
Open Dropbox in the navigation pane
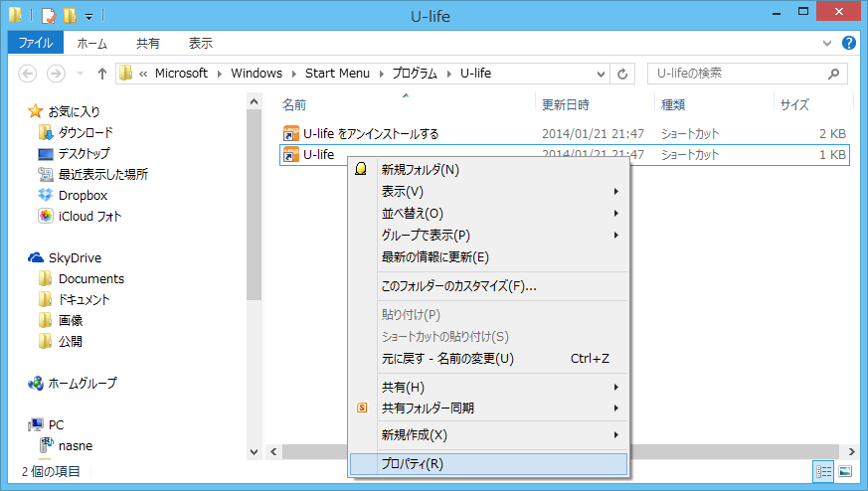73,196
